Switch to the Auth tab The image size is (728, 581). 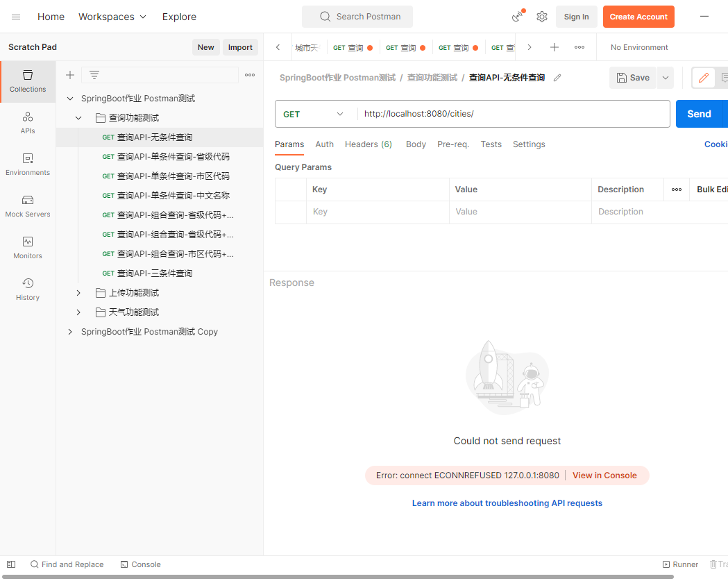click(325, 144)
